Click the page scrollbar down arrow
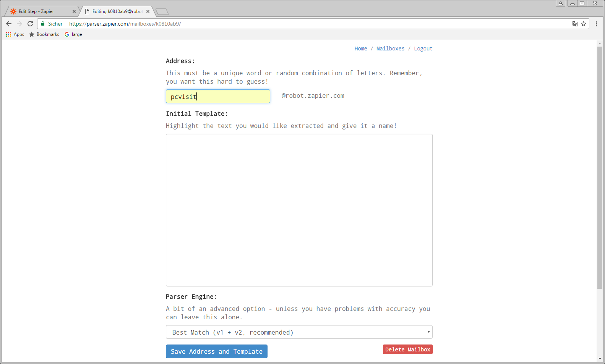The width and height of the screenshot is (605, 364). coord(599,359)
